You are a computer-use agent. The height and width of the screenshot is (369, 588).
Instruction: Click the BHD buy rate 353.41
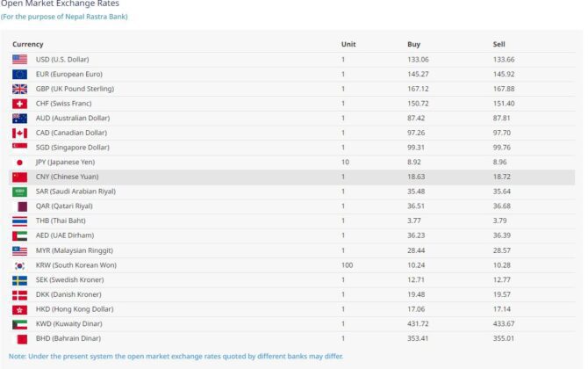(x=420, y=338)
